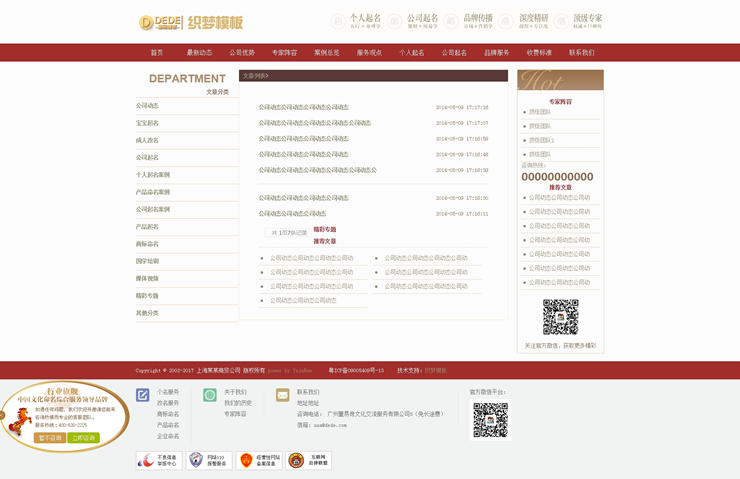Click the 网络110报警服务 badge

tap(209, 460)
